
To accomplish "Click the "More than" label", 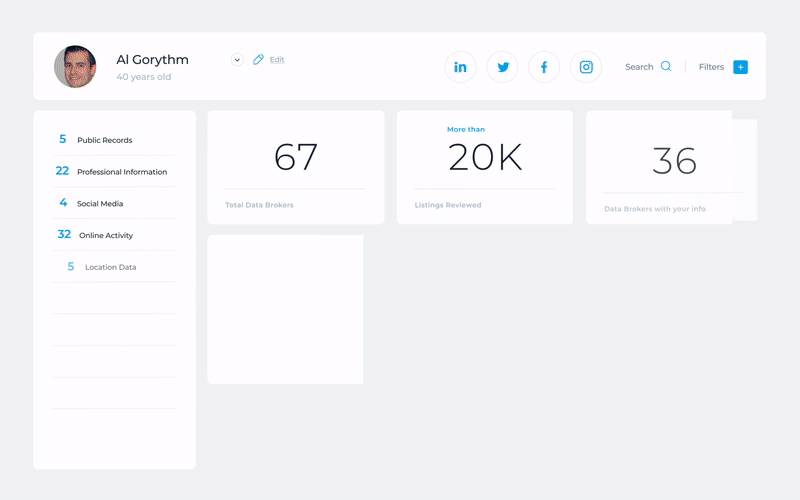I will 466,130.
